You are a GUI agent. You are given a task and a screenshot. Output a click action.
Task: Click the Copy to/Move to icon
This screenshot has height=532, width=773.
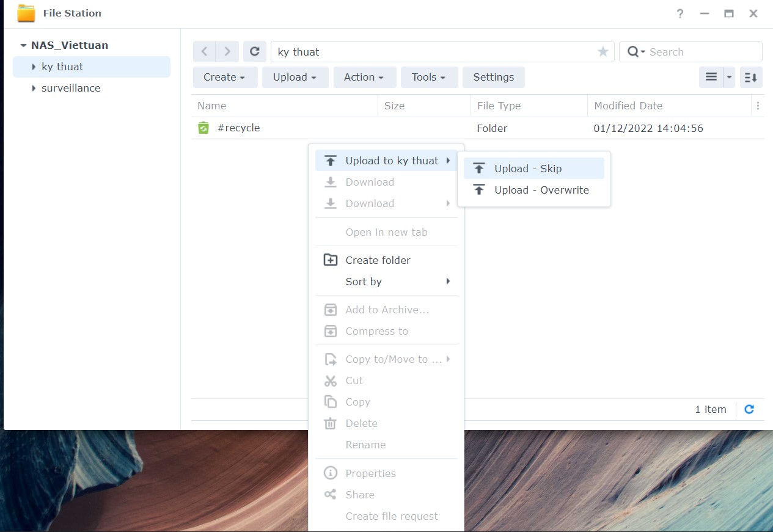pos(330,359)
